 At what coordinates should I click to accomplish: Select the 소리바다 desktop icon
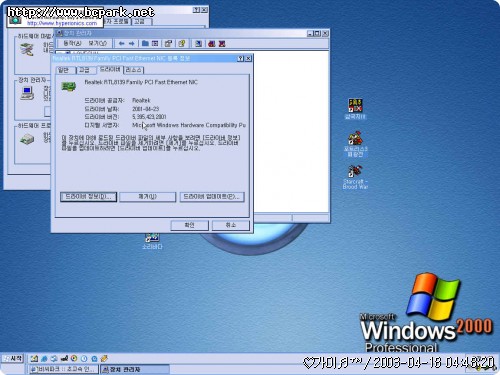(x=152, y=241)
